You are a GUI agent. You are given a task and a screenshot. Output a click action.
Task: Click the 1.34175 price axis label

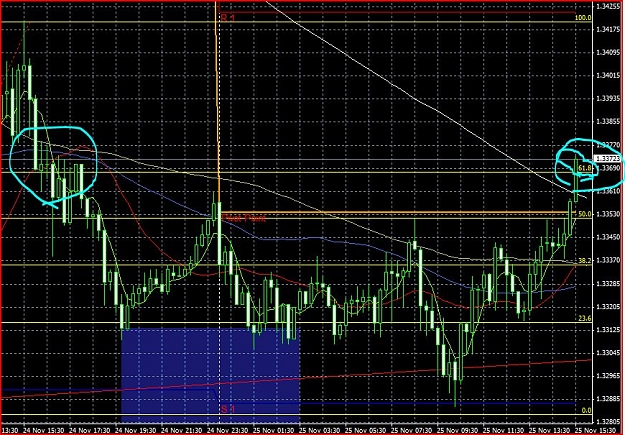pyautogui.click(x=607, y=29)
